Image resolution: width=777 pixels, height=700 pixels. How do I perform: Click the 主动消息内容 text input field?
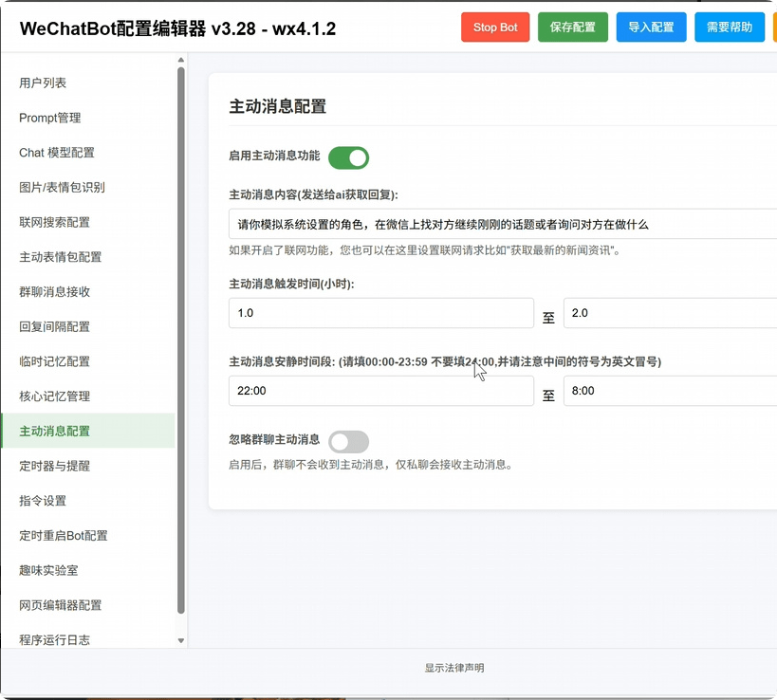click(503, 224)
